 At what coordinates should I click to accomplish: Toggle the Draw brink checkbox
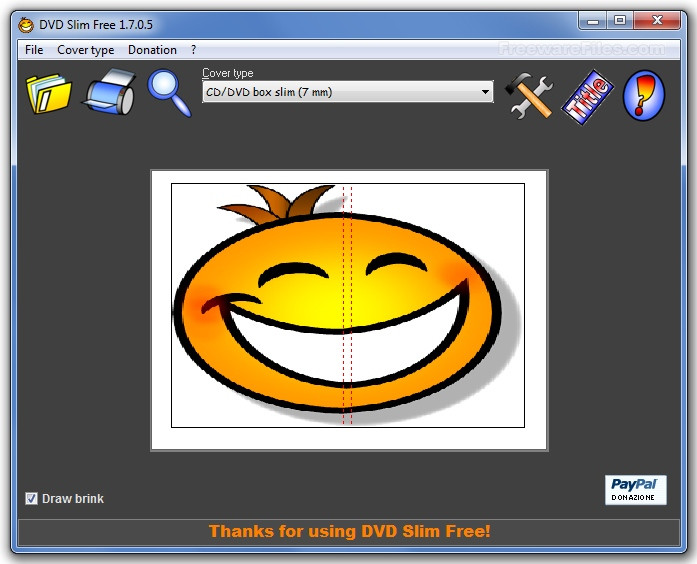click(x=31, y=498)
